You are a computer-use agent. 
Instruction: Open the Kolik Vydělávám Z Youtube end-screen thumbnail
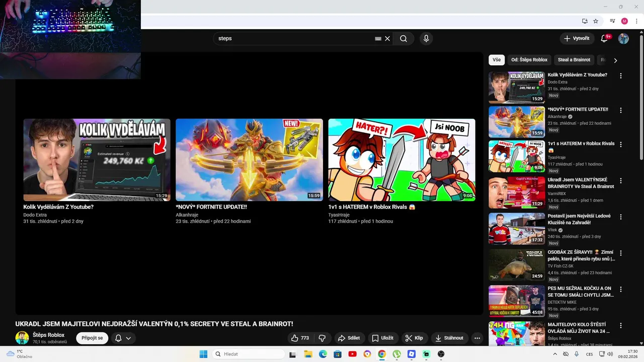(97, 160)
